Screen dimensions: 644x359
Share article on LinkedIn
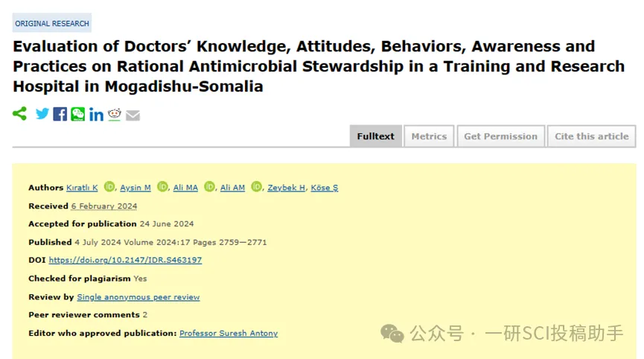click(96, 115)
